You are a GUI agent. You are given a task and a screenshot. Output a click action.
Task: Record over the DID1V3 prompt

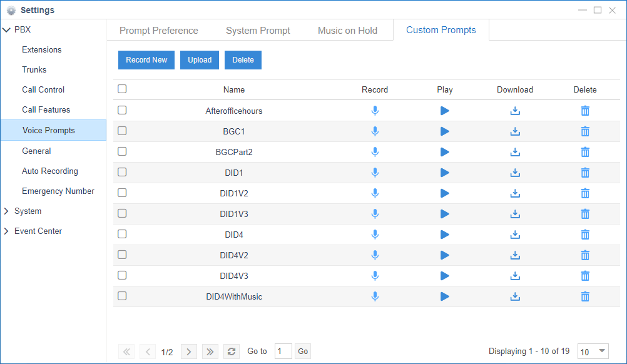pos(375,214)
